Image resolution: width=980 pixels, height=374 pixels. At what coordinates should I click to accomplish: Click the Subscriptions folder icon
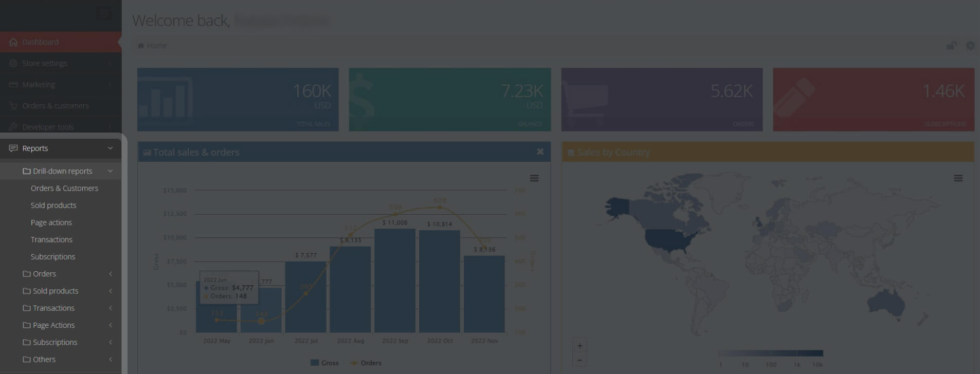(x=27, y=342)
